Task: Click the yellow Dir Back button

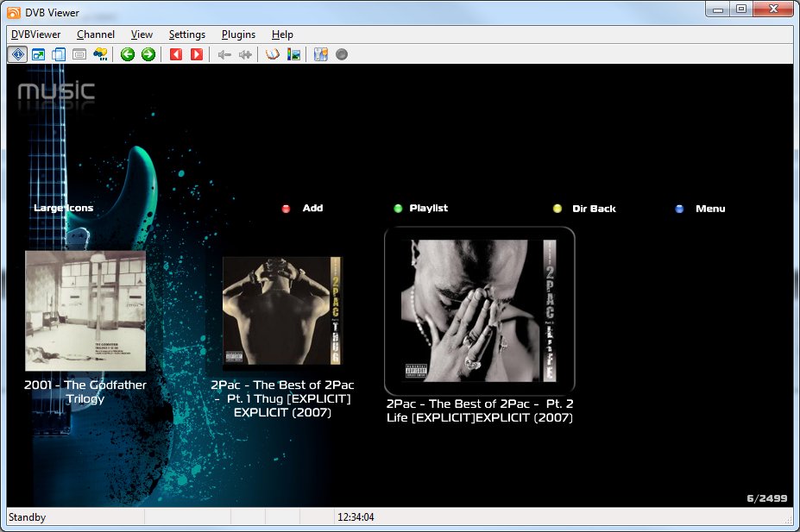Action: (584, 209)
